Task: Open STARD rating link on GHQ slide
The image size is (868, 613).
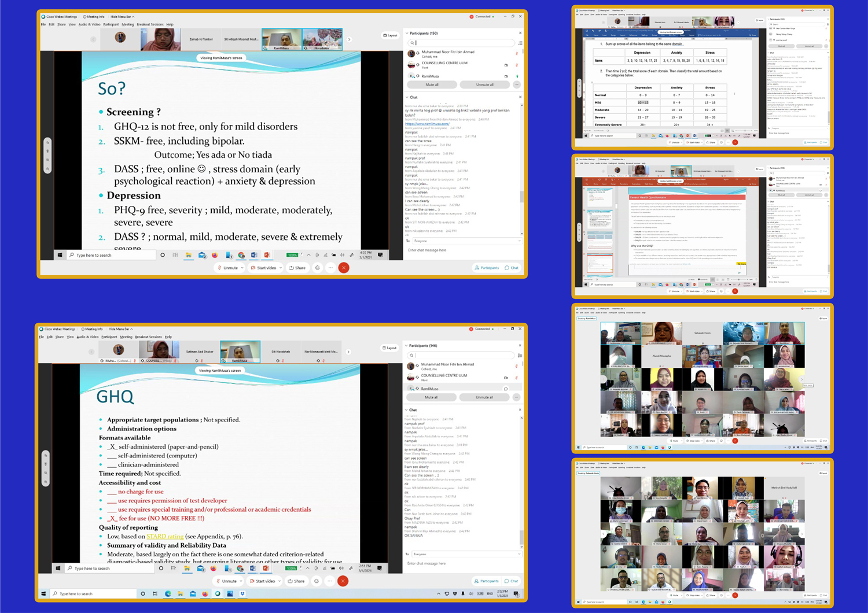Action: [164, 537]
